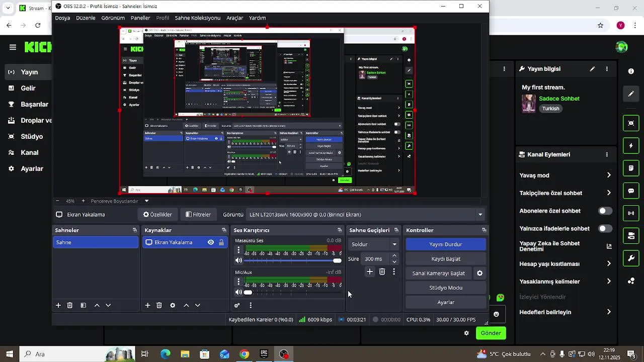Expand Yasaklanmış kelimeler chevron

(609, 282)
